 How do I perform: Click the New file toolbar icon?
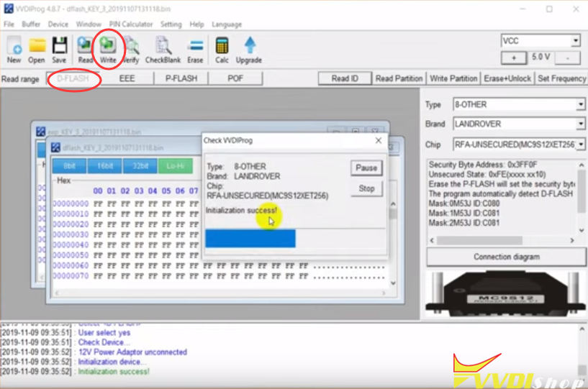tap(14, 50)
